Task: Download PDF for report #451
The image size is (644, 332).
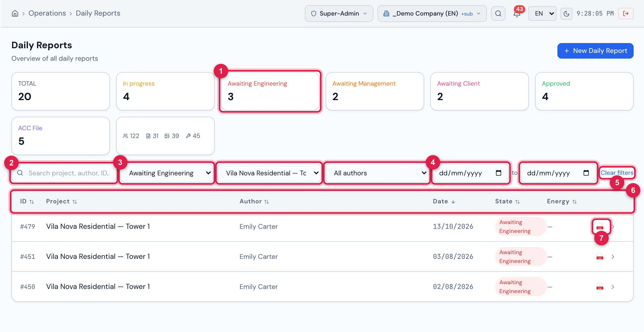Action: pyautogui.click(x=600, y=257)
